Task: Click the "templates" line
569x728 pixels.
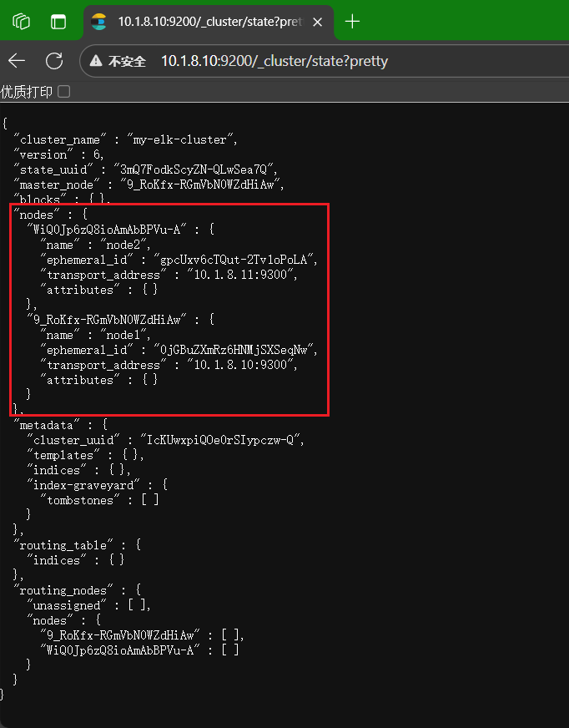Action: [85, 455]
